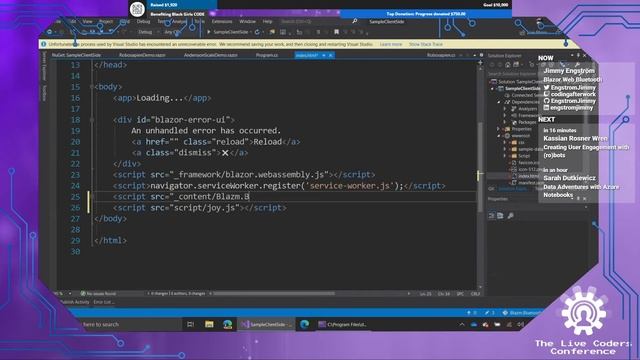Open the Window menu
This screenshot has height=360, width=640.
coord(247,21)
